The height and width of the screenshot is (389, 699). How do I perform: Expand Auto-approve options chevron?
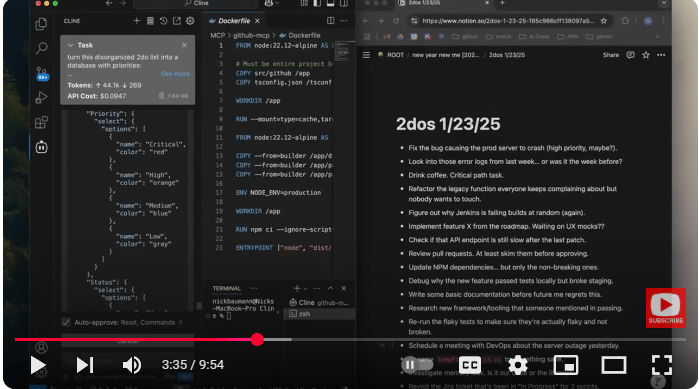(x=181, y=322)
